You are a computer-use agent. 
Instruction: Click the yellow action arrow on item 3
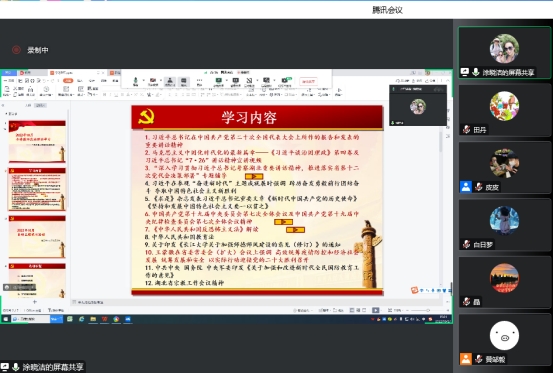(254, 176)
